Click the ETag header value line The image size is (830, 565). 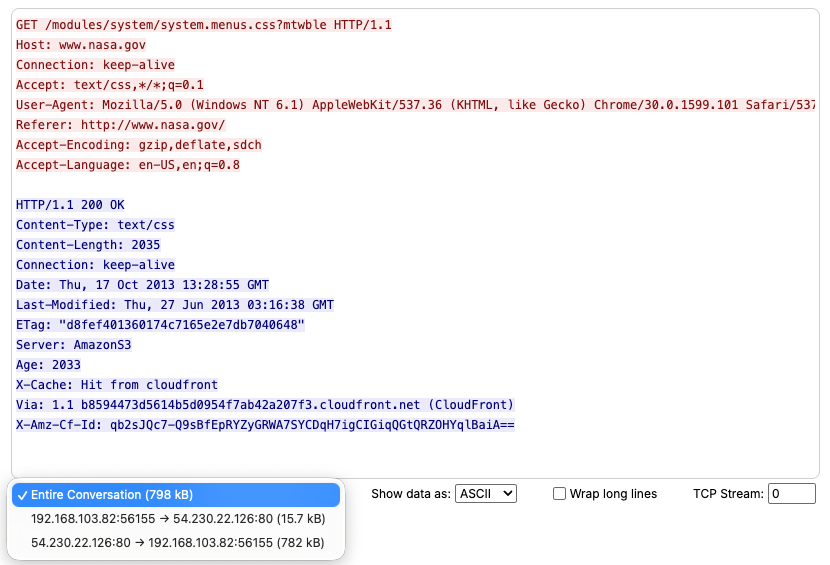pyautogui.click(x=160, y=325)
